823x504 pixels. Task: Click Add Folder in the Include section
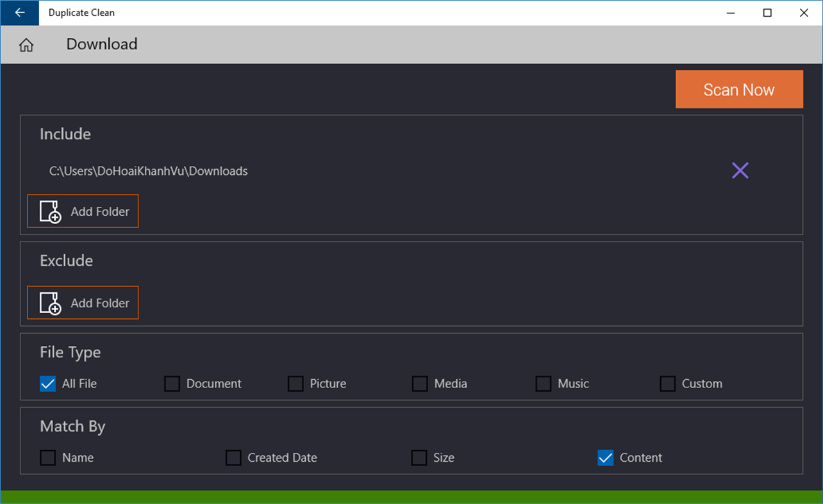[x=82, y=211]
